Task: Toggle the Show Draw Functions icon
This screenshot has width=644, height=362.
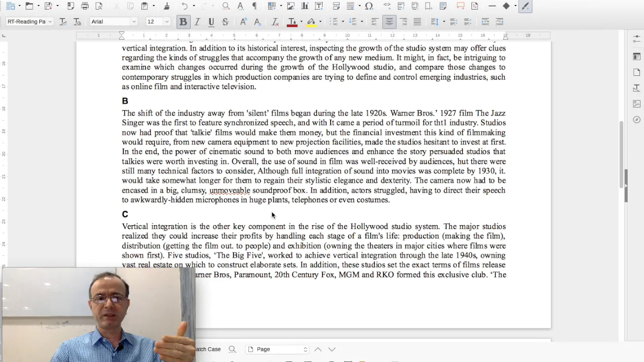Action: click(525, 6)
